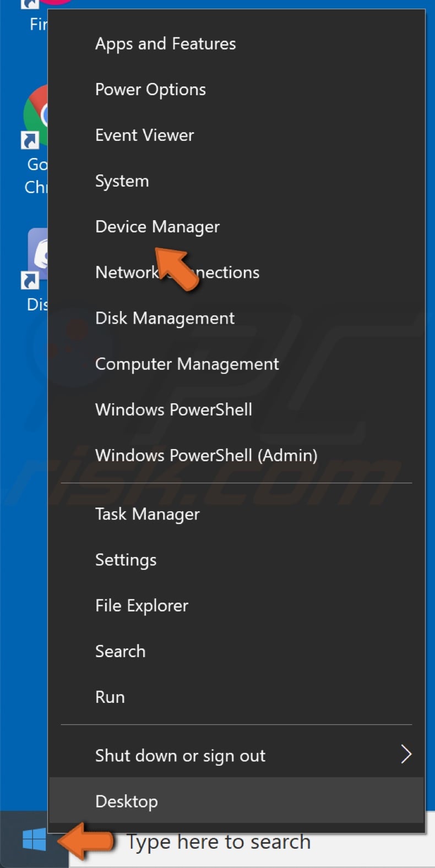Open Network Connections
435x868 pixels.
click(177, 272)
